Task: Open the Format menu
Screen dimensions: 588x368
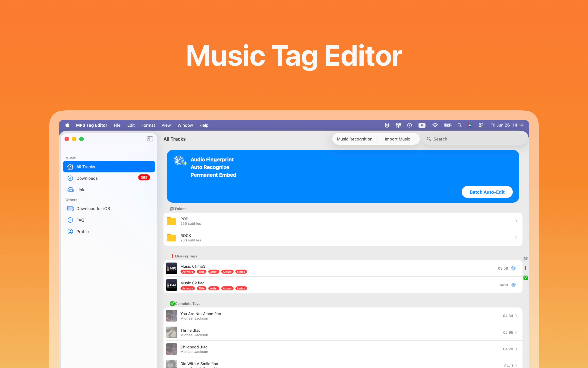Action: [x=148, y=125]
